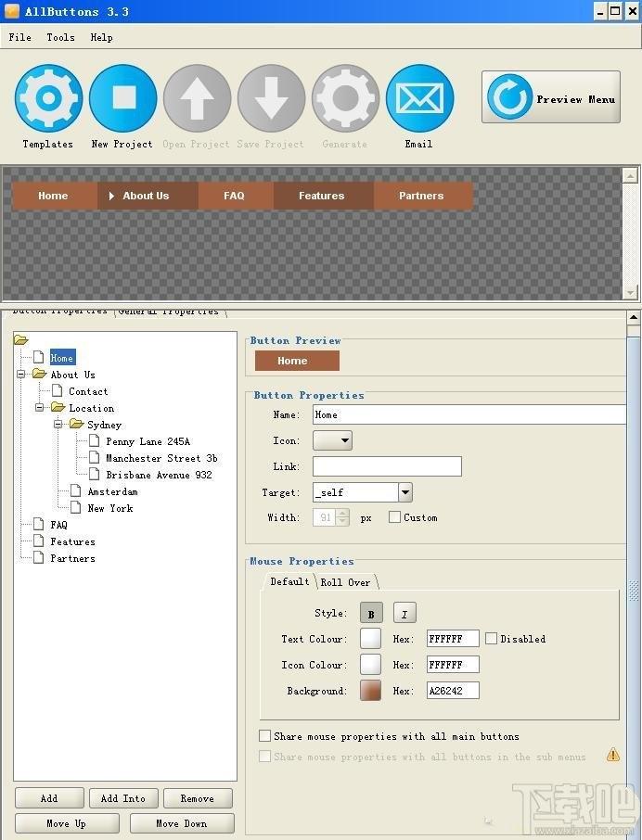Toggle the Bold style button
Image resolution: width=642 pixels, height=840 pixels.
[x=371, y=614]
